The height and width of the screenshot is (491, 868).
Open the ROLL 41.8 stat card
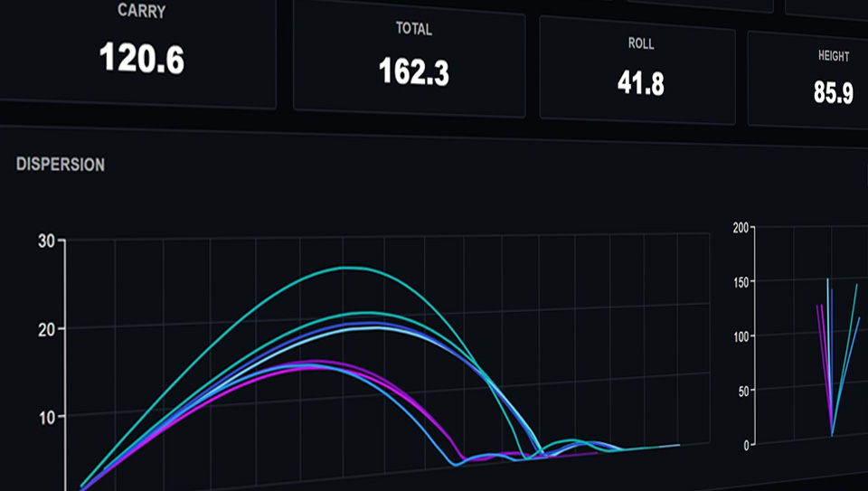(637, 71)
